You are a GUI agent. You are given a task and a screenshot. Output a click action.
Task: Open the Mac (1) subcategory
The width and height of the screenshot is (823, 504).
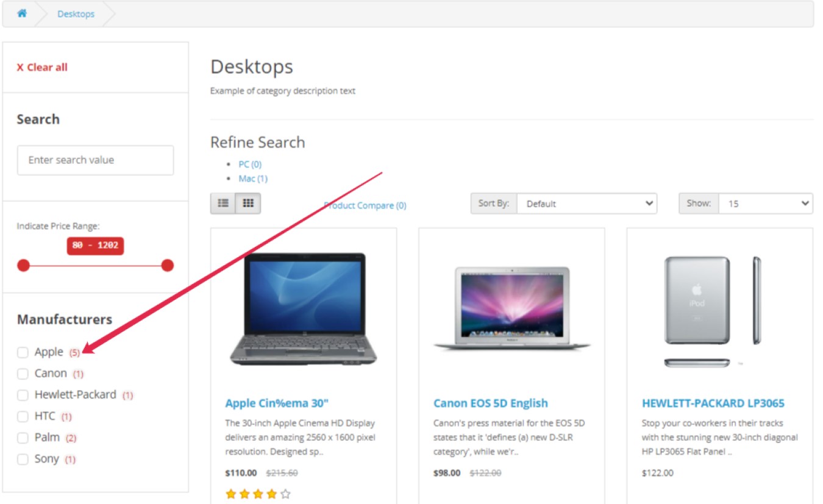253,179
